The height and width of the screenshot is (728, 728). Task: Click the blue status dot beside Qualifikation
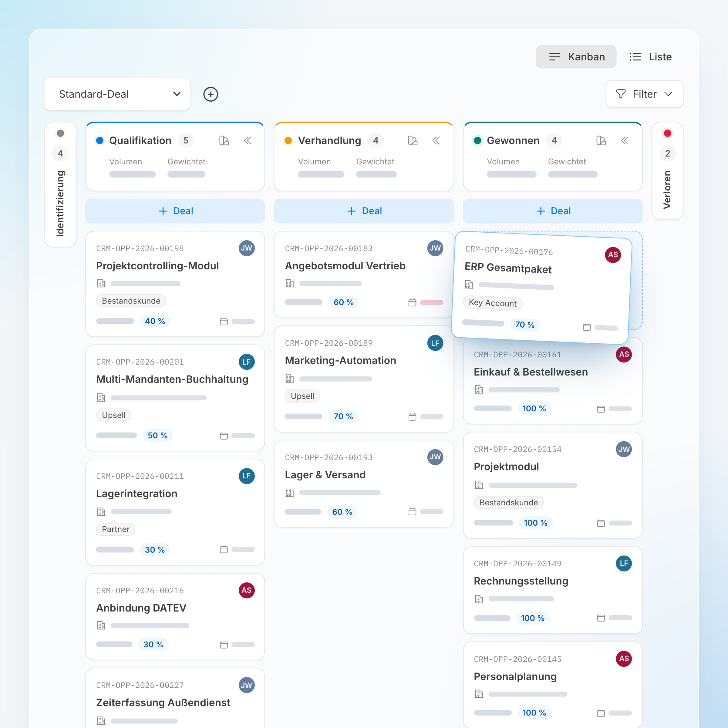pos(100,140)
